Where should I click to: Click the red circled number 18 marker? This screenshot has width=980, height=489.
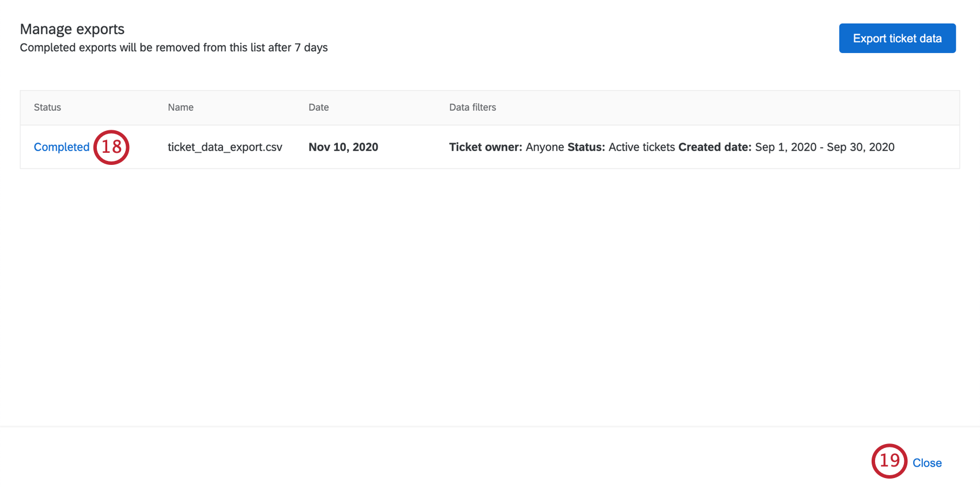pos(111,147)
